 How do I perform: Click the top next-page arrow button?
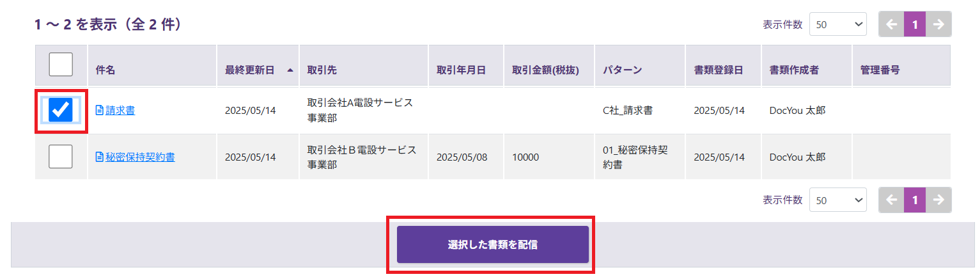[x=938, y=24]
